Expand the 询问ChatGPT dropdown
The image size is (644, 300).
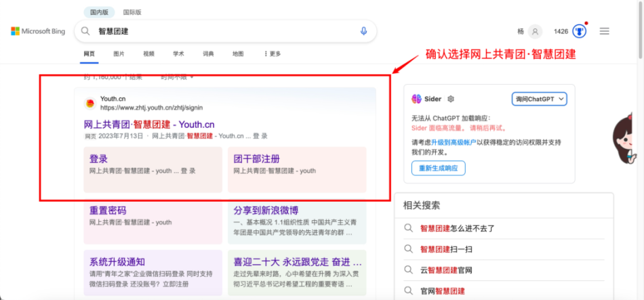539,99
